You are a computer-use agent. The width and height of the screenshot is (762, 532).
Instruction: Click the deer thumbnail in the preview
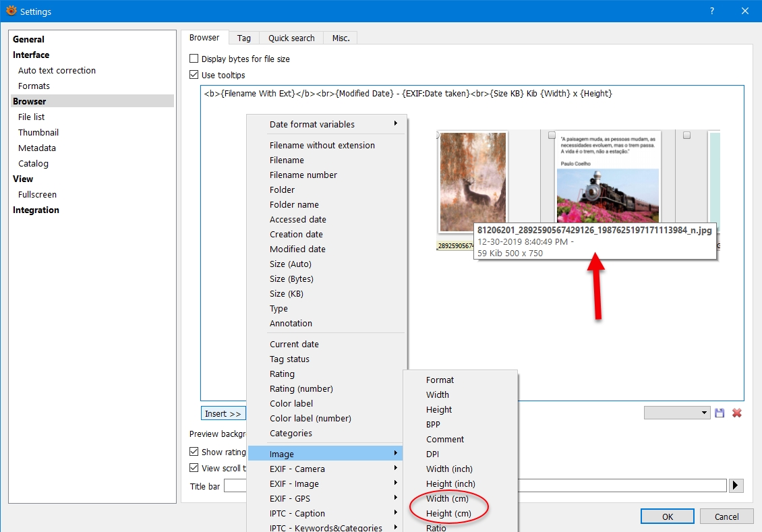pos(472,181)
